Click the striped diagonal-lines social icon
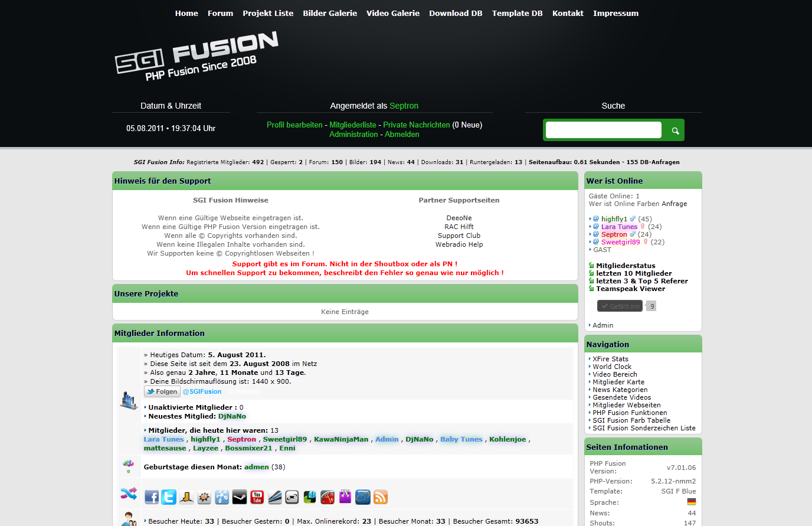The image size is (812, 526). click(274, 497)
